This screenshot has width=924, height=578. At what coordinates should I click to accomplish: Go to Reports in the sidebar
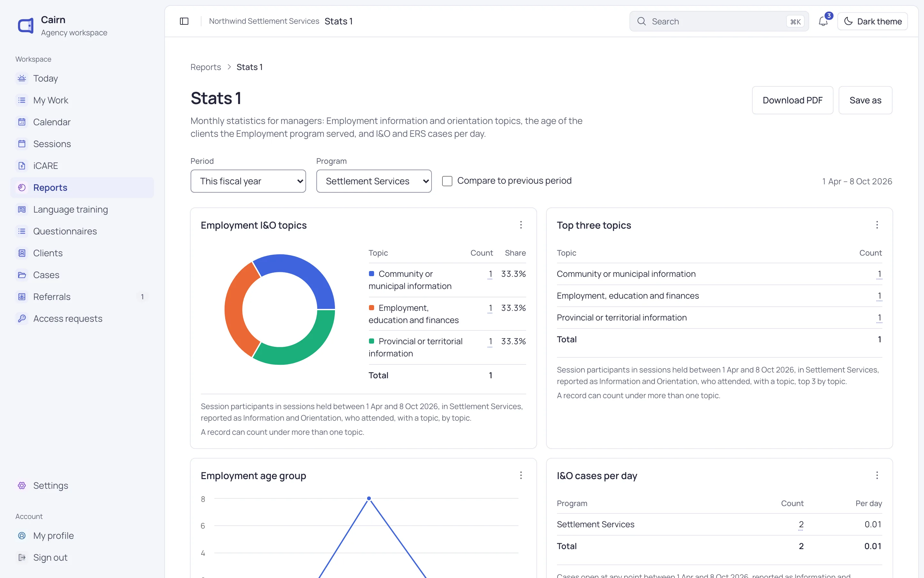coord(82,188)
